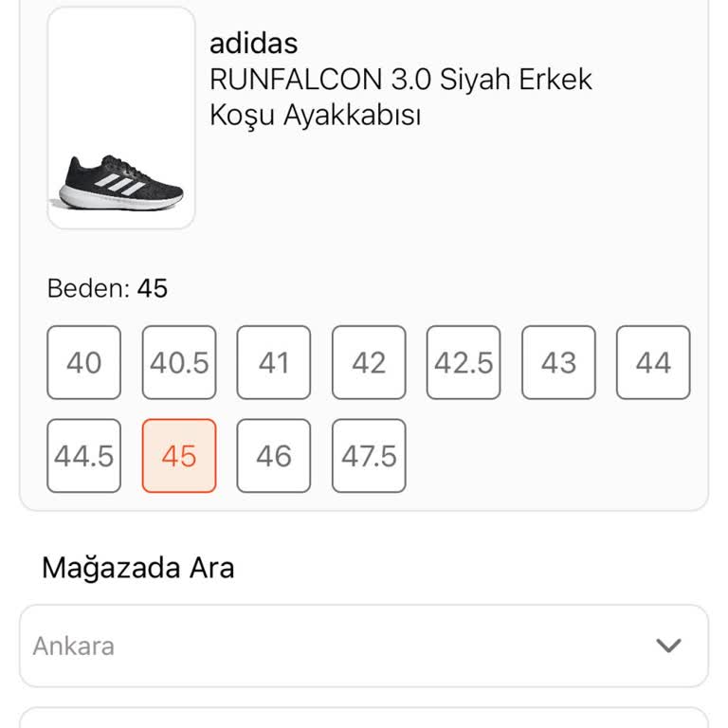Viewport: 728px width, 728px height.
Task: Select size 42.5 option
Action: coord(464,362)
